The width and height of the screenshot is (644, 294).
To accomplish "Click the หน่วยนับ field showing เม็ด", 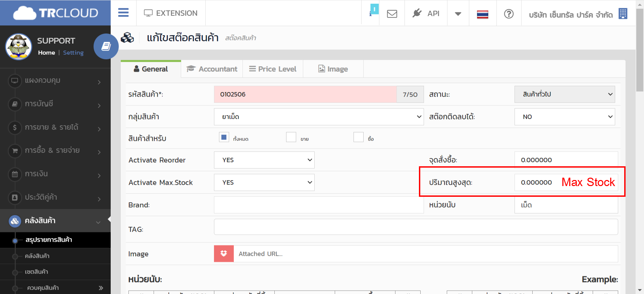I will coord(566,205).
